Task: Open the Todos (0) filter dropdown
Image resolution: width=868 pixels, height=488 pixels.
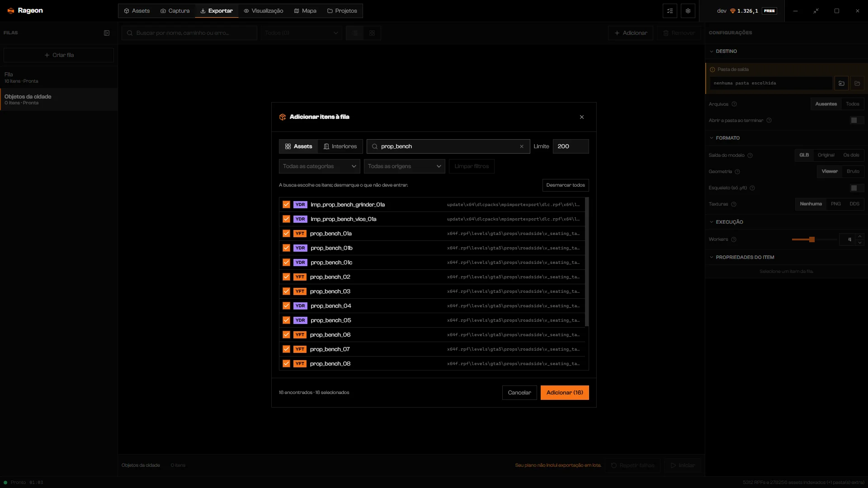Action: click(301, 33)
